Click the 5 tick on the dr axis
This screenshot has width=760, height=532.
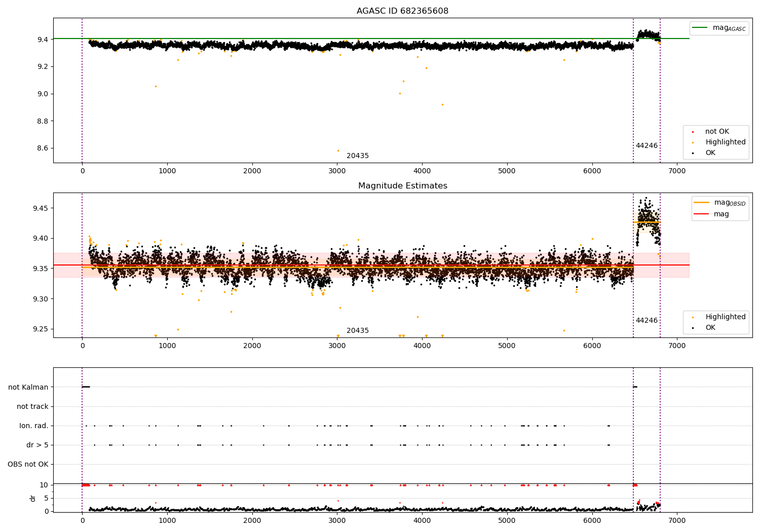pos(47,498)
